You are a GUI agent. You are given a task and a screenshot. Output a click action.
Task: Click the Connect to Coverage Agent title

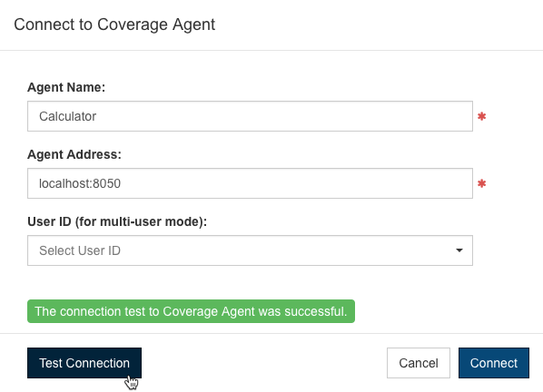pyautogui.click(x=114, y=24)
